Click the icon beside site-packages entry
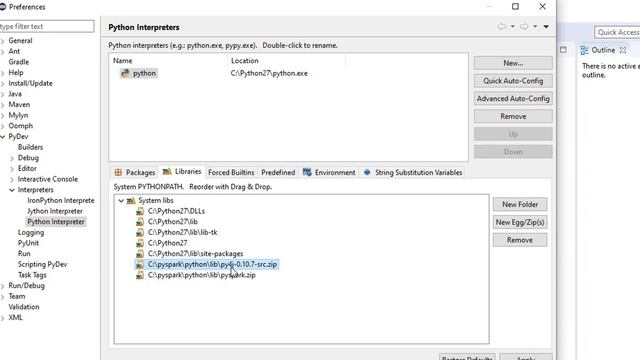Screen dimensions: 640x360 click(x=140, y=253)
